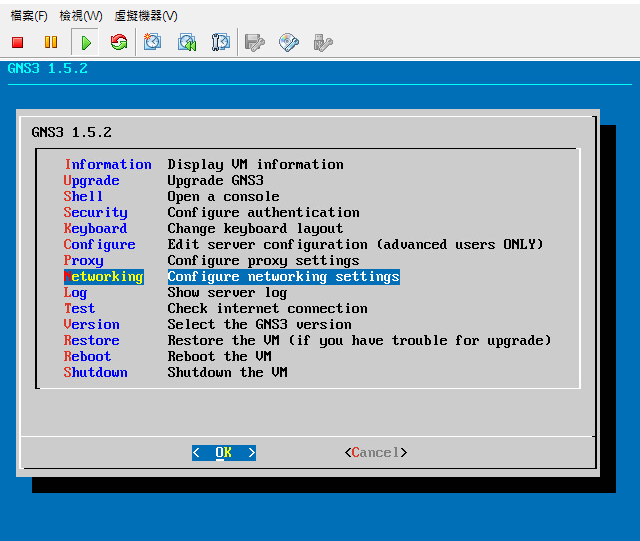The width and height of the screenshot is (640, 541).
Task: Click 'Change keyboard layout' description
Action: pos(255,229)
